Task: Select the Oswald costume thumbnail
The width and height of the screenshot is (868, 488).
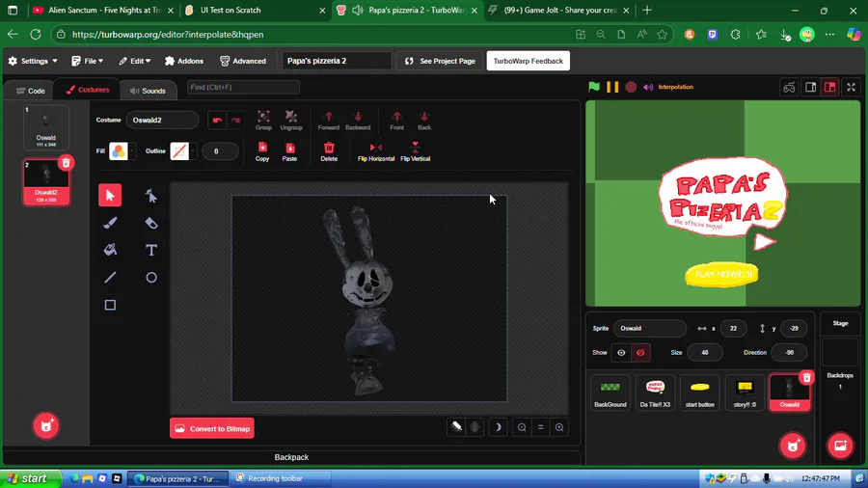Action: pyautogui.click(x=46, y=127)
